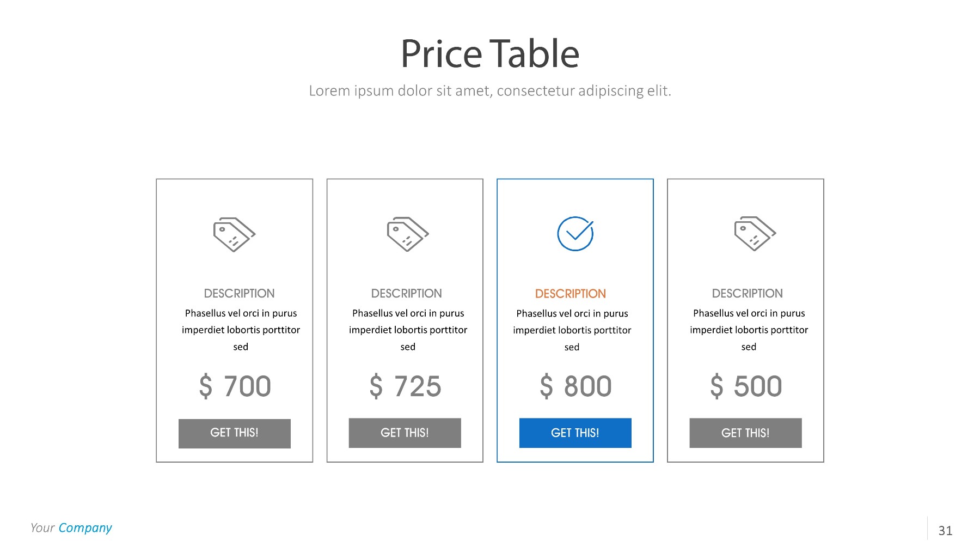Click the Price Table title

tap(489, 54)
